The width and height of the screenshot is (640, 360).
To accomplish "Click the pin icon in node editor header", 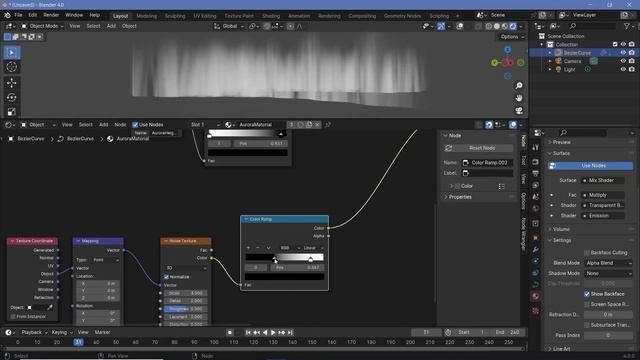I will (328, 124).
